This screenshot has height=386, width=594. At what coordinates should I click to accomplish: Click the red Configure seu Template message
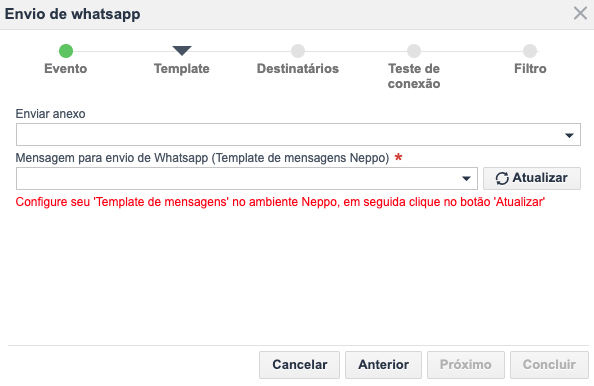click(x=280, y=202)
